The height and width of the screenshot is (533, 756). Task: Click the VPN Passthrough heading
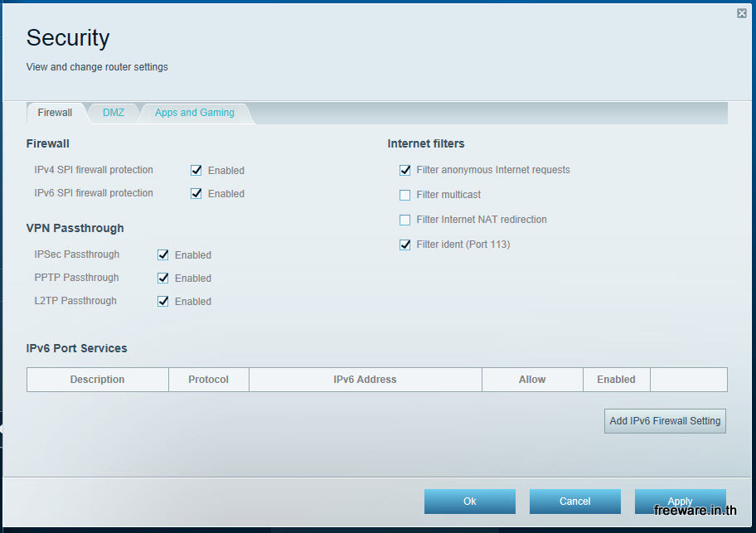[75, 229]
